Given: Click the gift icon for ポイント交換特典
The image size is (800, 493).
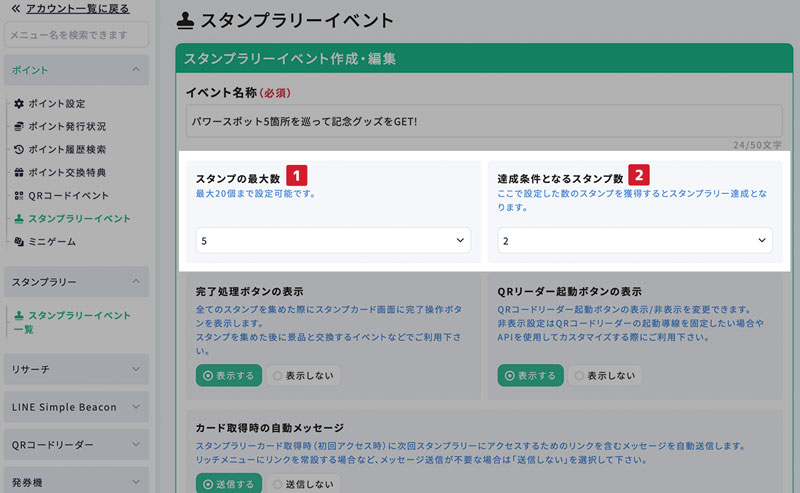Looking at the screenshot, I should coord(19,173).
